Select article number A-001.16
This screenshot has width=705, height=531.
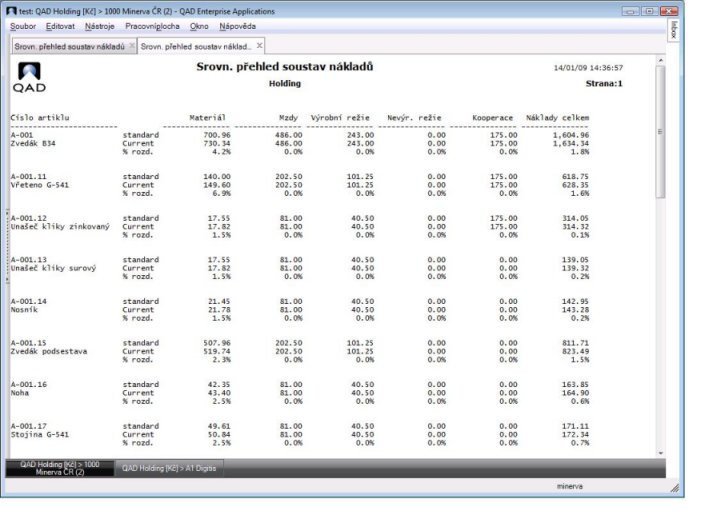pyautogui.click(x=29, y=384)
